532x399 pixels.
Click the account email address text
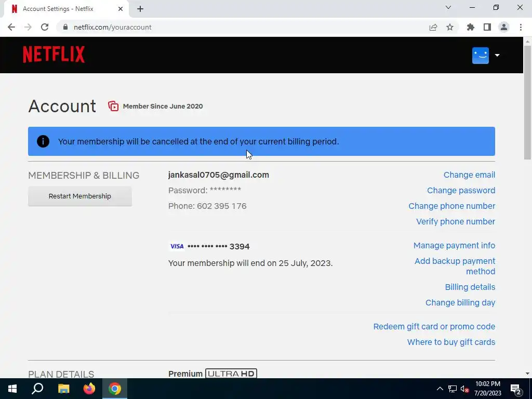(x=219, y=175)
